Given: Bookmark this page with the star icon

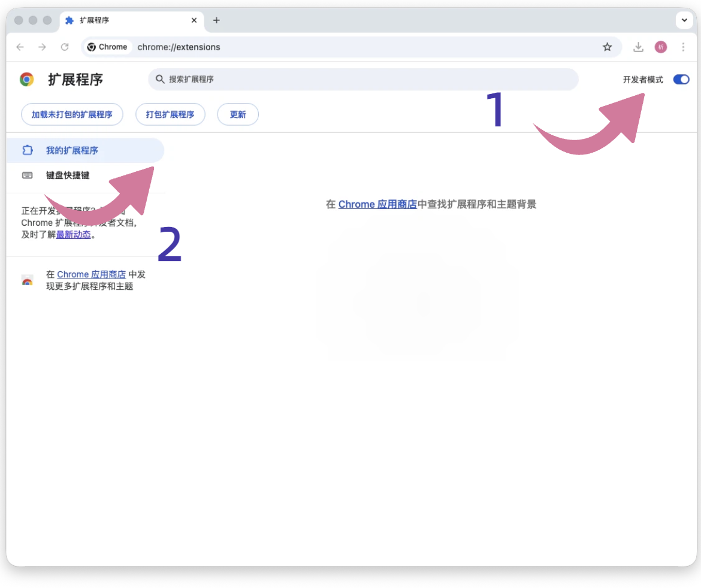Looking at the screenshot, I should 607,47.
